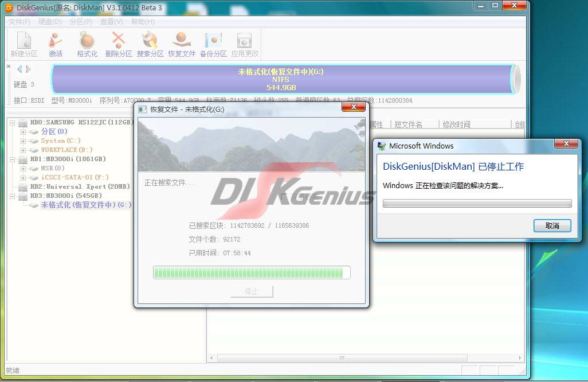Click the iCSCI-SATA-01 (F:) partition icon
The image size is (588, 382).
[x=34, y=178]
